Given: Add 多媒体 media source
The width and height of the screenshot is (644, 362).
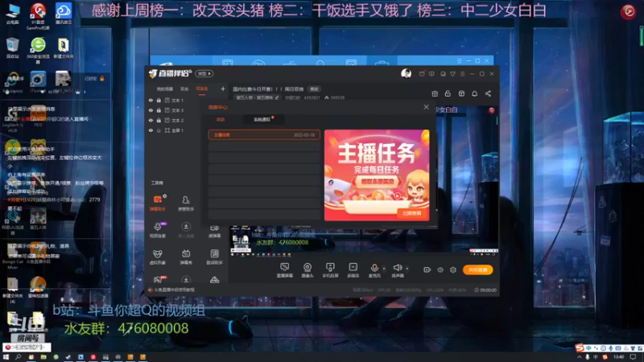Looking at the screenshot, I should [x=353, y=270].
